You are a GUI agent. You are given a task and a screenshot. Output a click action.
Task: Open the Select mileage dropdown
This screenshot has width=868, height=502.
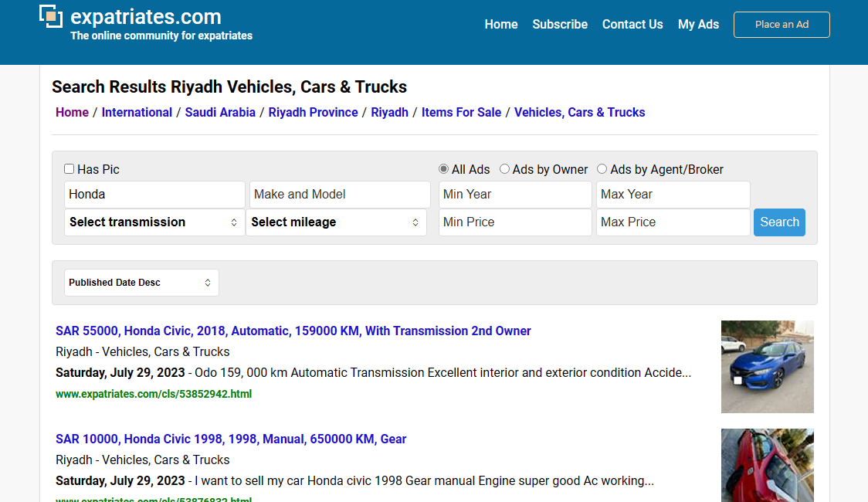(336, 222)
